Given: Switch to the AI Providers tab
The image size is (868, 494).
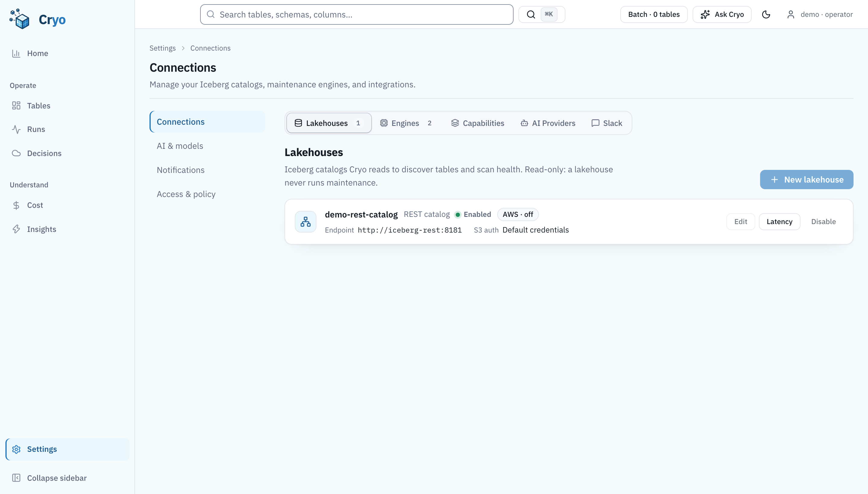Looking at the screenshot, I should 548,123.
